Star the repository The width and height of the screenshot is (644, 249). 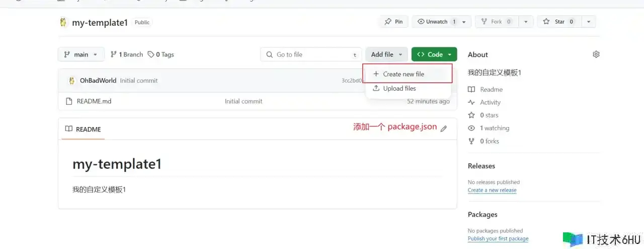point(558,22)
